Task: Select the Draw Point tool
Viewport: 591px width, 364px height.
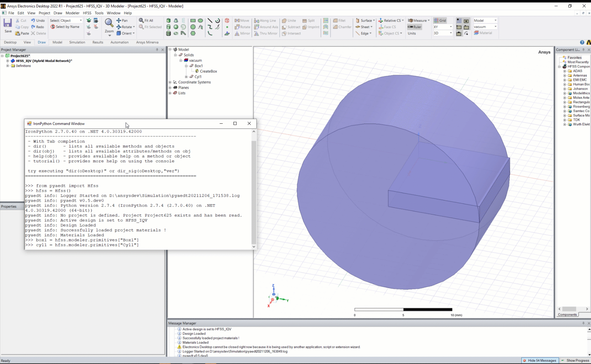Action: (x=227, y=27)
